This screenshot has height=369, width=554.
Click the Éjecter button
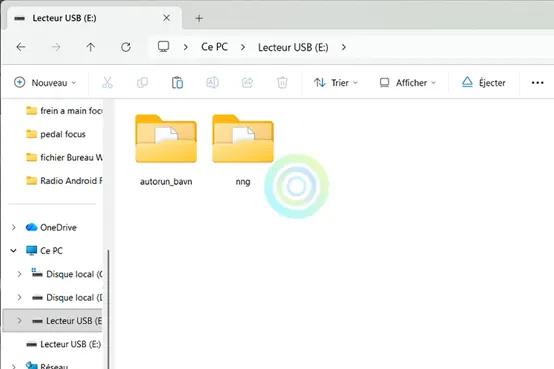pyautogui.click(x=483, y=83)
